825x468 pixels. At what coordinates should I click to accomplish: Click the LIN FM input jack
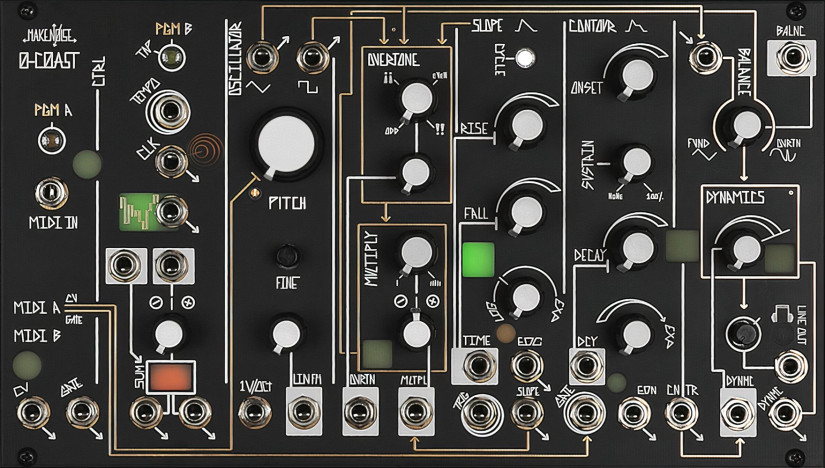pos(304,412)
